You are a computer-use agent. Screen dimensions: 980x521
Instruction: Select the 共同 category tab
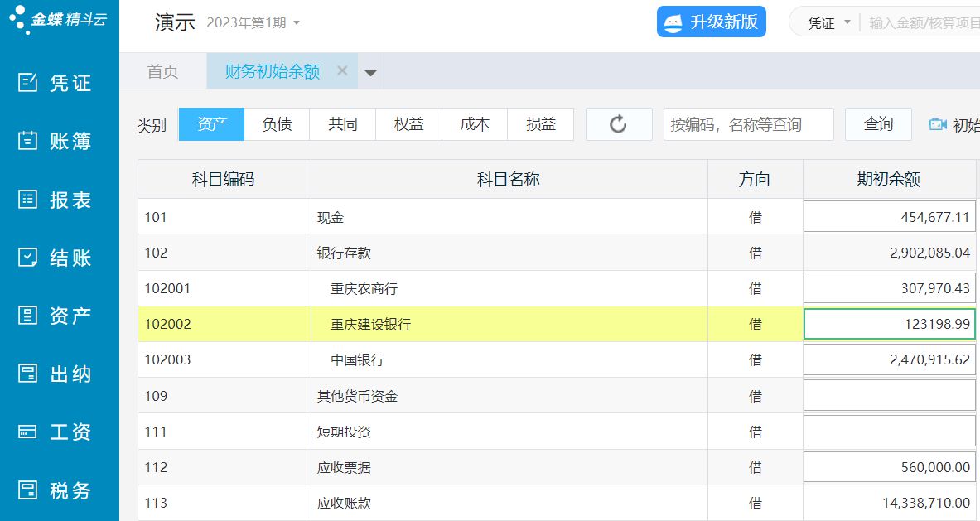tap(342, 124)
